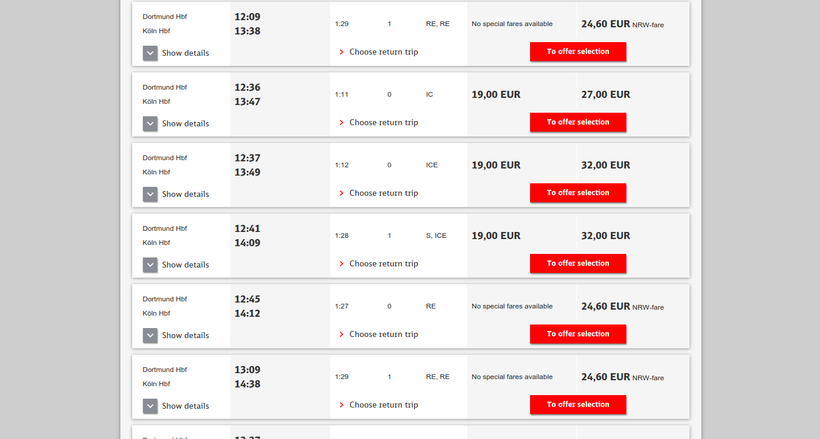Image resolution: width=820 pixels, height=439 pixels.
Task: Expand details of the 12:37 ICE connection
Action: pyautogui.click(x=151, y=194)
